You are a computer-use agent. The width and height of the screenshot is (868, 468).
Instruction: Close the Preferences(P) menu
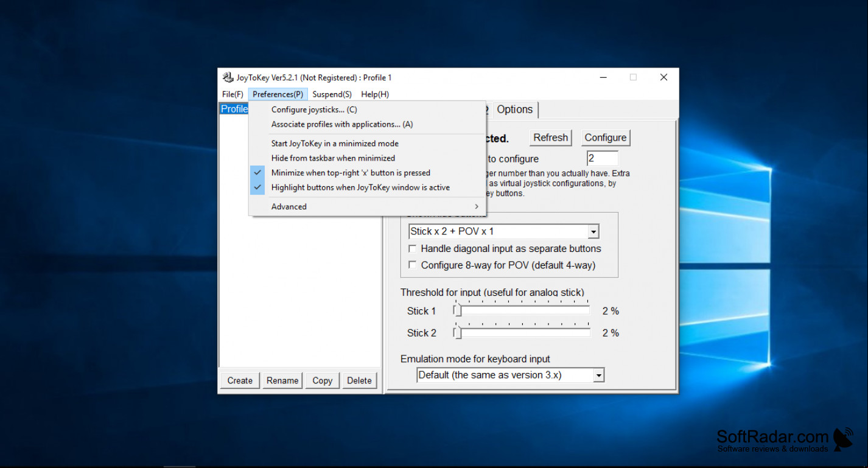tap(278, 94)
